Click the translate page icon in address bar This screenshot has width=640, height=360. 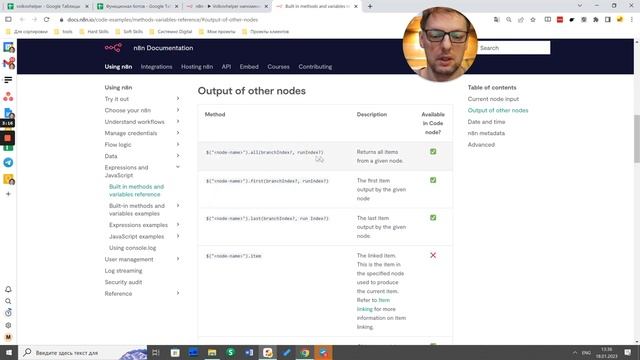click(496, 20)
